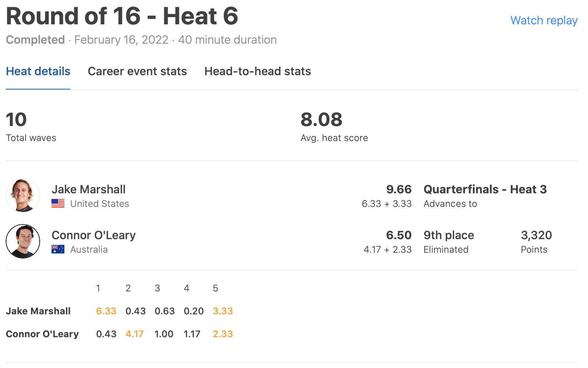Viewport: 588px width, 368px height.
Task: Click Connor O'Leary's 6.50 heat total
Action: (x=399, y=235)
